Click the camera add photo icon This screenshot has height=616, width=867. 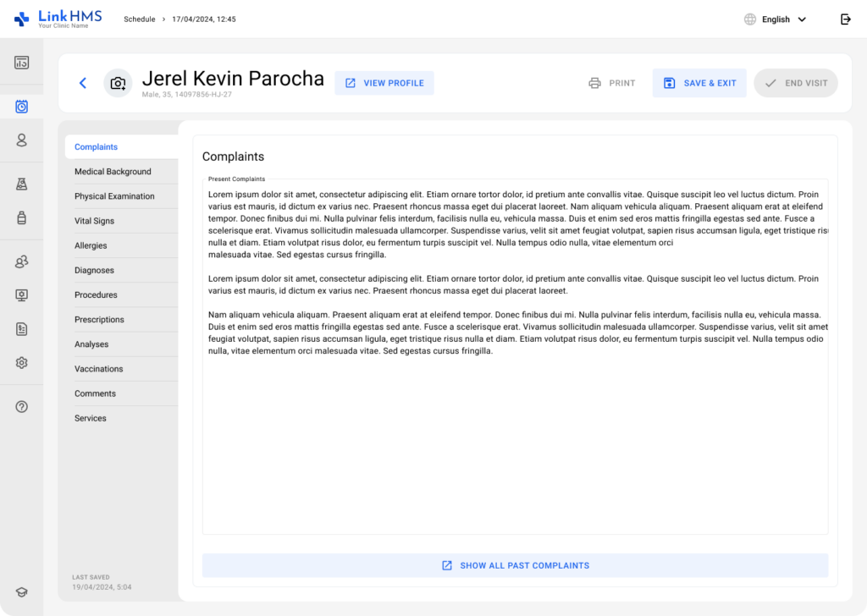118,83
